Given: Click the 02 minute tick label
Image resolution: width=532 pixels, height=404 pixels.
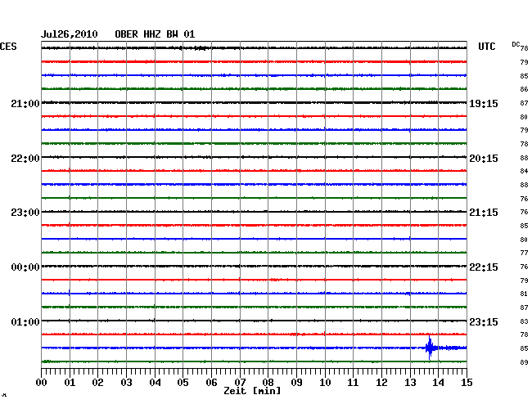Looking at the screenshot, I should pos(97,382).
